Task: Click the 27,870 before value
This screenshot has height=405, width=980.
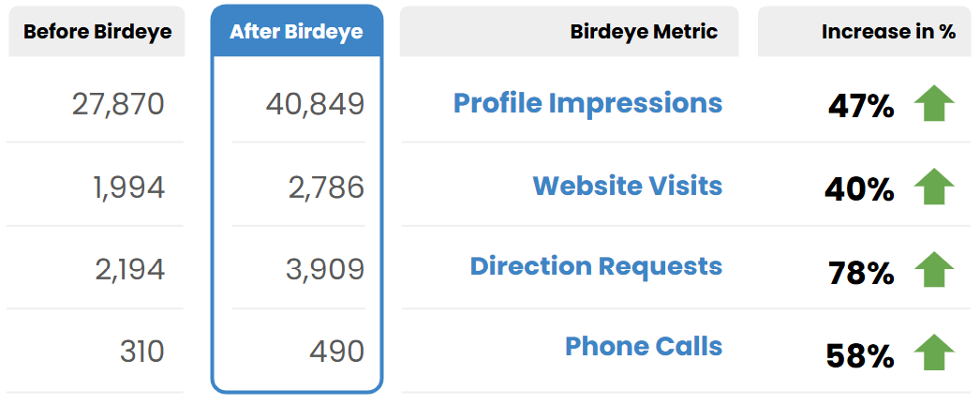Action: point(118,104)
